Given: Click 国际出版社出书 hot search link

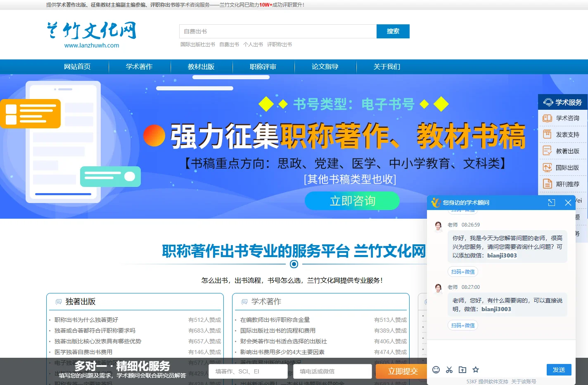Looking at the screenshot, I should tap(198, 45).
